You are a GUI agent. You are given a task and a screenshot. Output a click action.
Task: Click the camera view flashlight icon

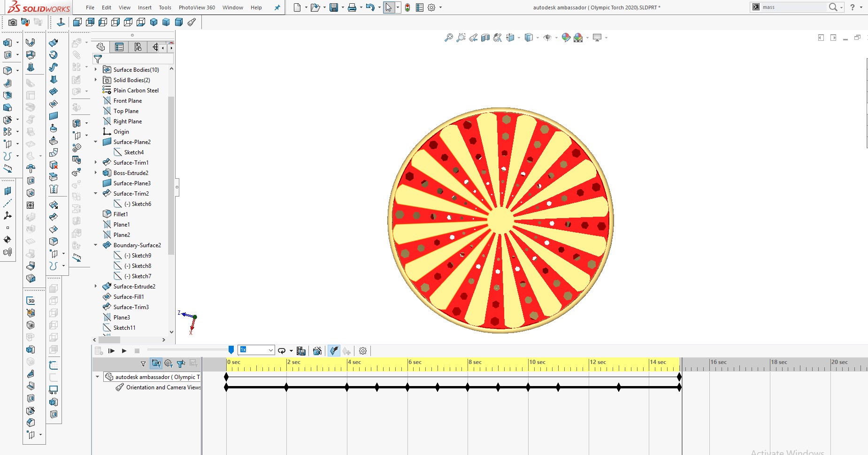[x=192, y=22]
